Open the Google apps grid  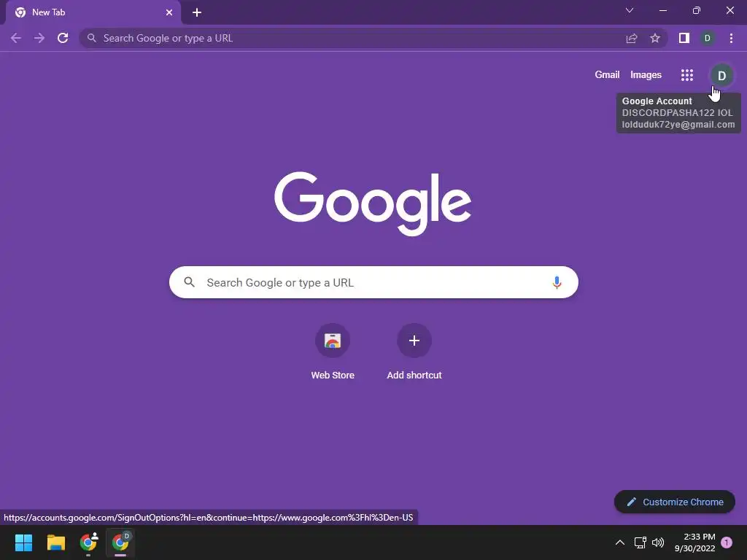pyautogui.click(x=687, y=75)
